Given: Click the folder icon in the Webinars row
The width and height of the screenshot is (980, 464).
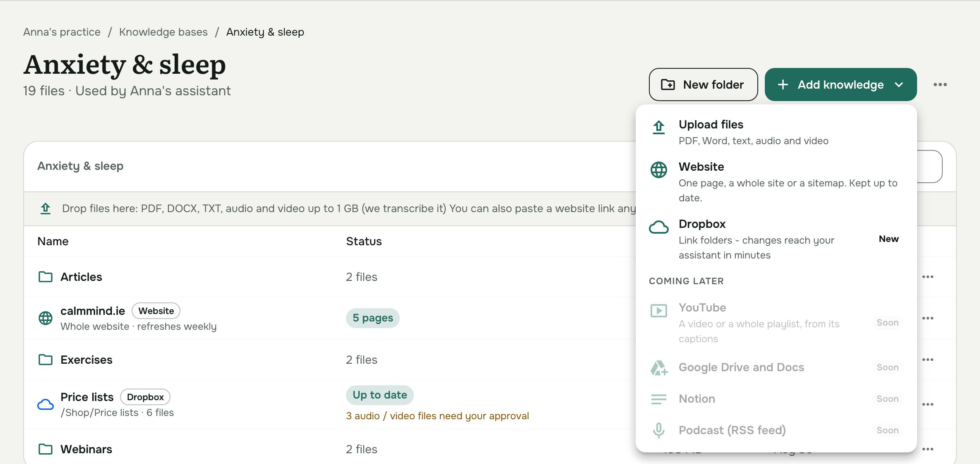Looking at the screenshot, I should tap(46, 449).
